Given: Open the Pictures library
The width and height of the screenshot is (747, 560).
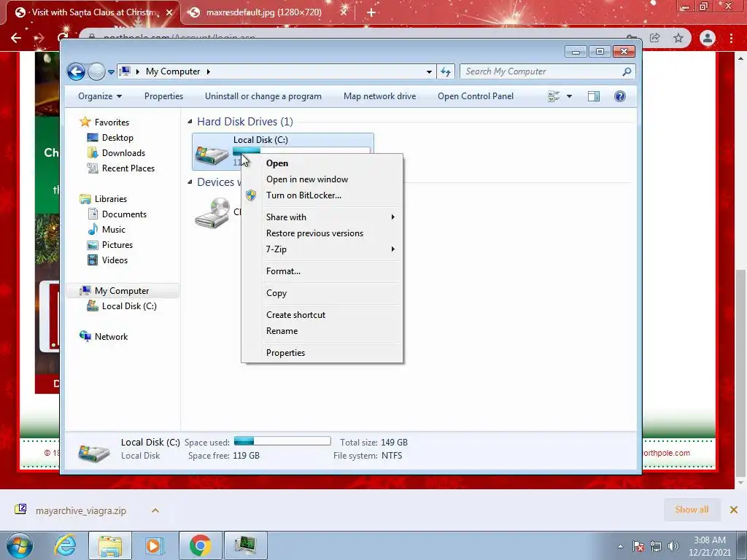Looking at the screenshot, I should click(117, 245).
